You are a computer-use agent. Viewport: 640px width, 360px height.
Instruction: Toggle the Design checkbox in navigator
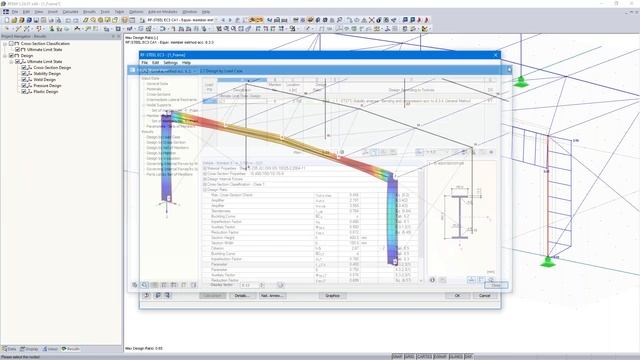[x=11, y=56]
